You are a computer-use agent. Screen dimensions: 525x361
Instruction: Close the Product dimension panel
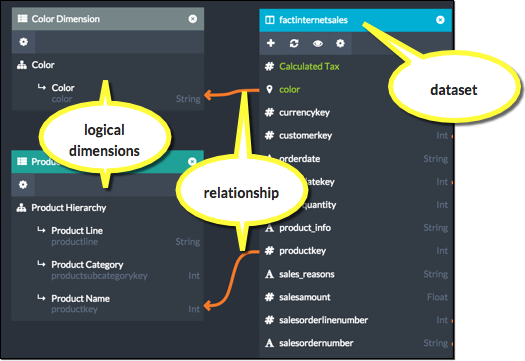192,161
